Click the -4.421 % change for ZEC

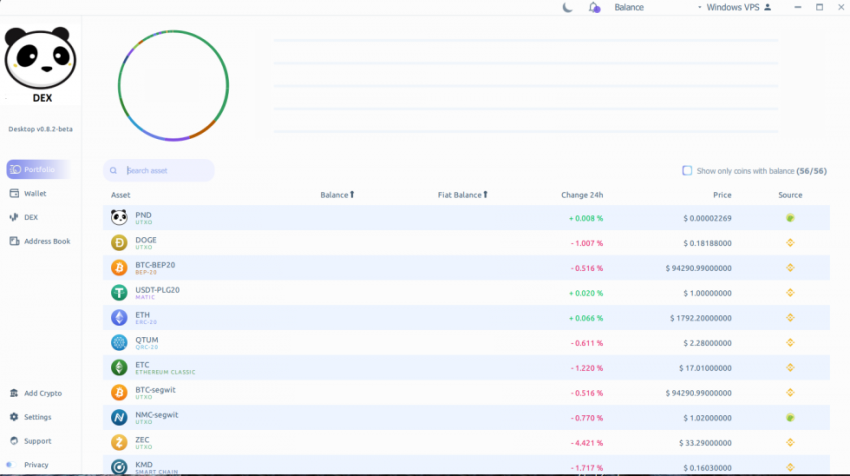[x=587, y=443]
